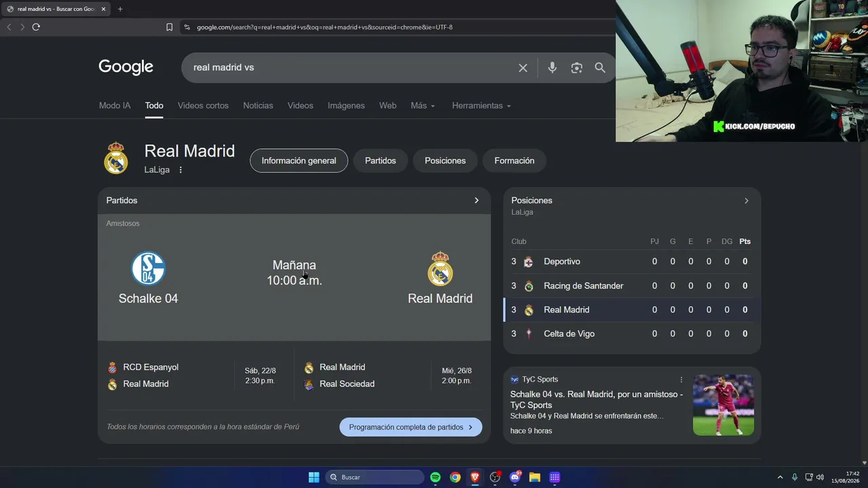
Task: Expand the Herramientas dropdown
Action: pos(481,106)
